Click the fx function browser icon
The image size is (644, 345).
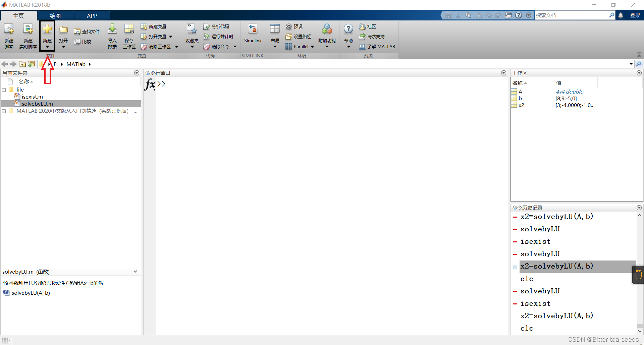tap(150, 84)
